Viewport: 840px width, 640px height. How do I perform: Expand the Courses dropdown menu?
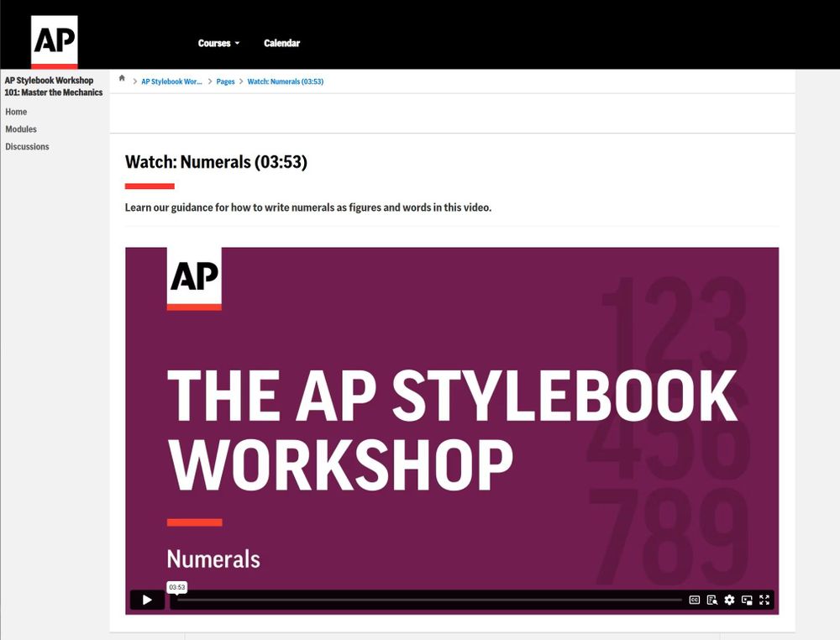click(x=218, y=44)
